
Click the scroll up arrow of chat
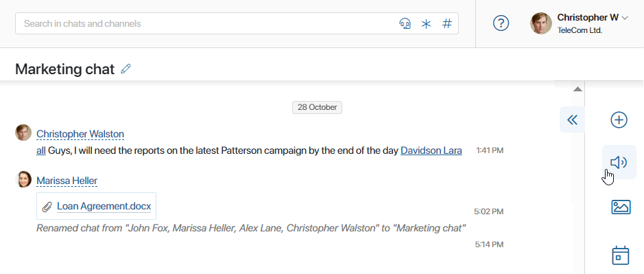tap(578, 89)
